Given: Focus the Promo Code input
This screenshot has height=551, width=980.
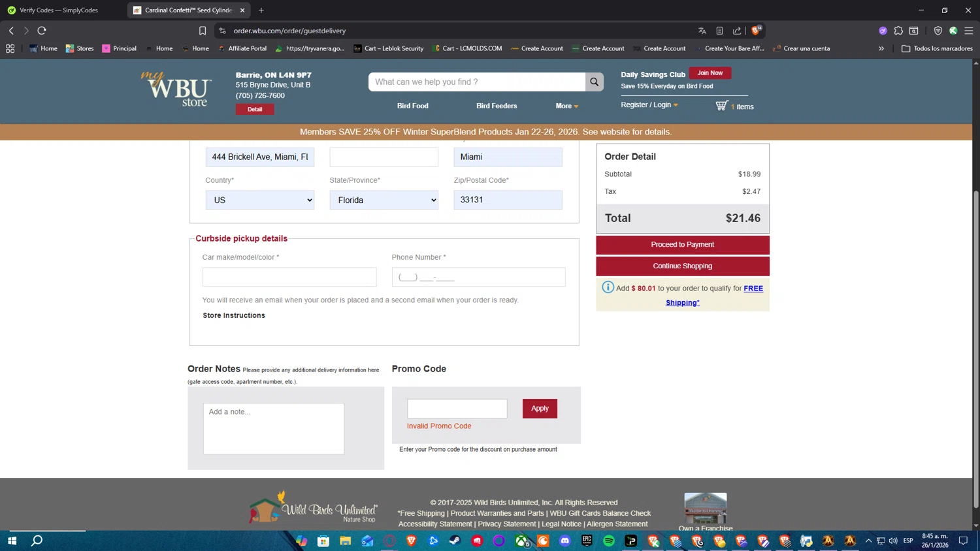Looking at the screenshot, I should pos(457,409).
